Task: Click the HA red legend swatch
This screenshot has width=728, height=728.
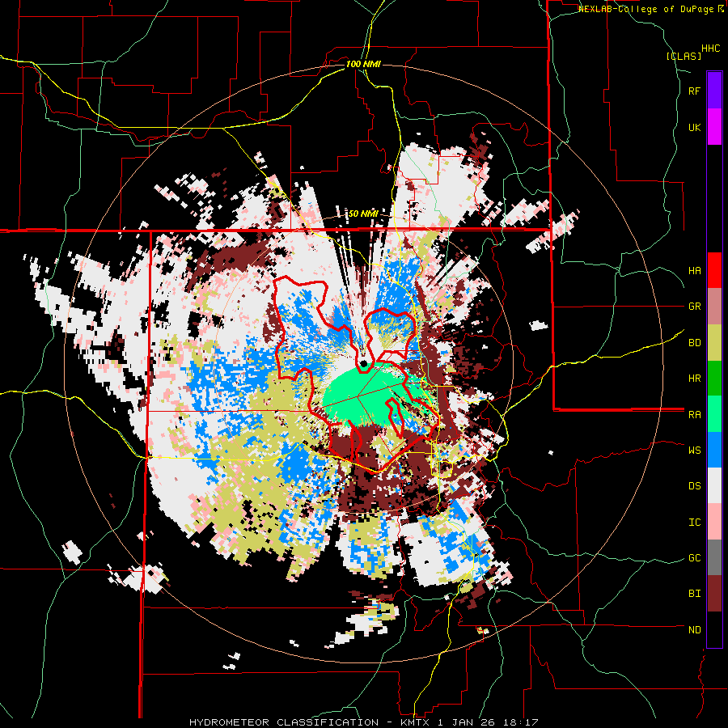Action: tap(714, 270)
